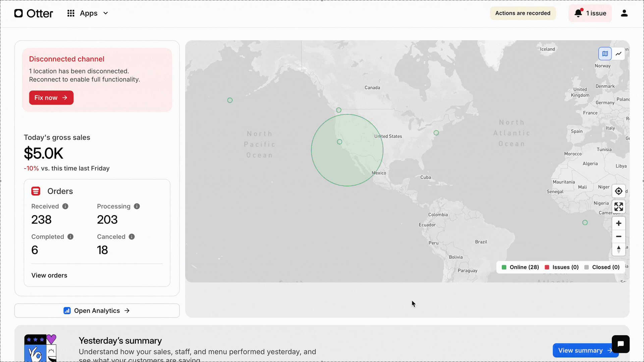Click the 18 canceled orders count

tap(102, 250)
